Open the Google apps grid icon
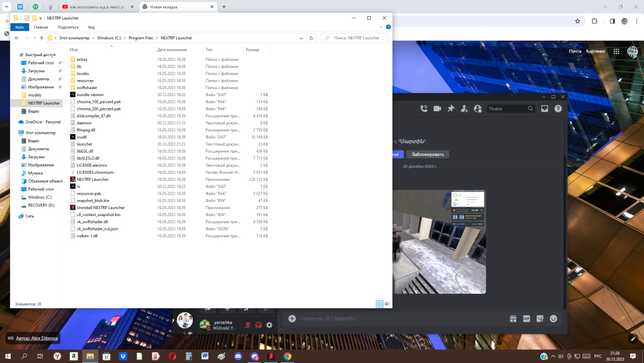The image size is (644, 363). (x=617, y=51)
